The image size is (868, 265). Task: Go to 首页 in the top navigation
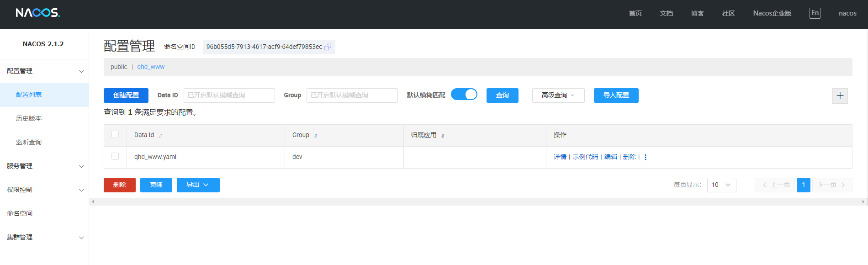(635, 13)
